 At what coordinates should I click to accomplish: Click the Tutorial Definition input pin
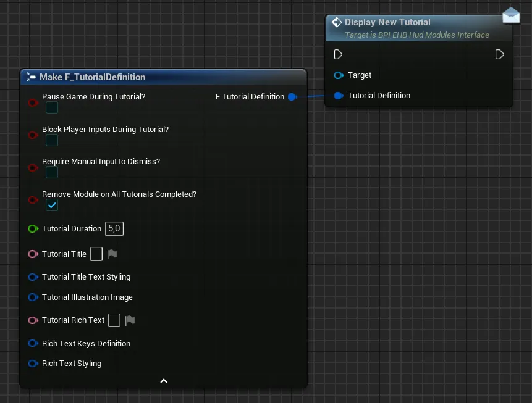339,96
